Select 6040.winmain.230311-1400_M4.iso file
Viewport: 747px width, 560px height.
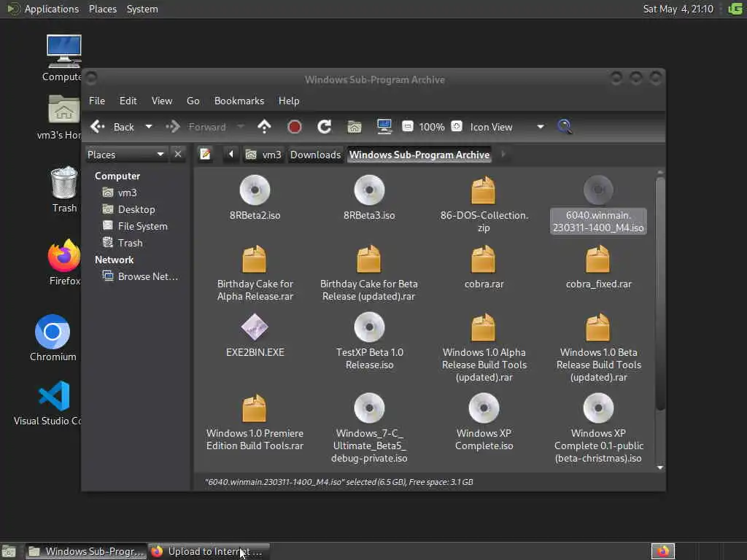coord(598,204)
